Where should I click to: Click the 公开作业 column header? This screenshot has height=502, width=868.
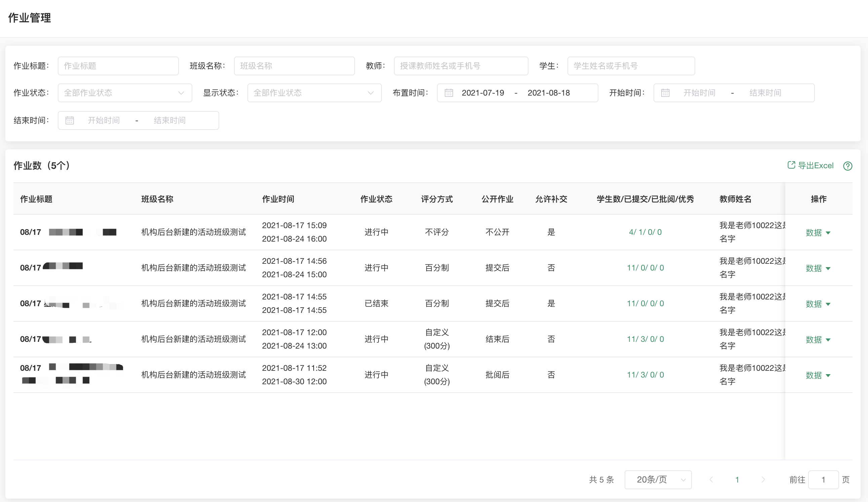tap(498, 199)
